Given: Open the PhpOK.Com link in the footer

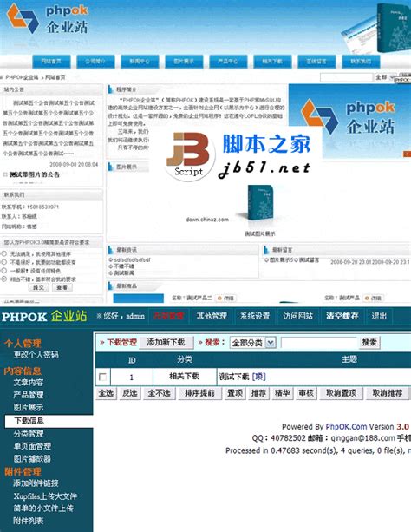Looking at the screenshot, I should coord(346,426).
